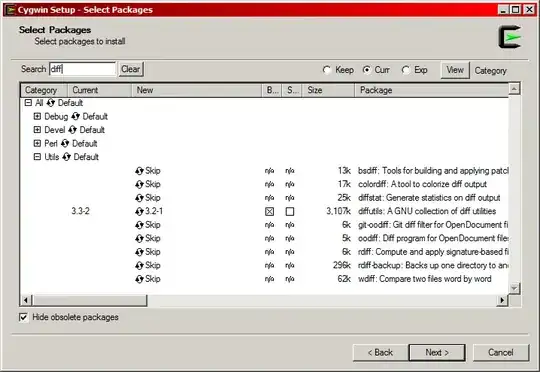Select the bsdiff package description

tap(433, 171)
